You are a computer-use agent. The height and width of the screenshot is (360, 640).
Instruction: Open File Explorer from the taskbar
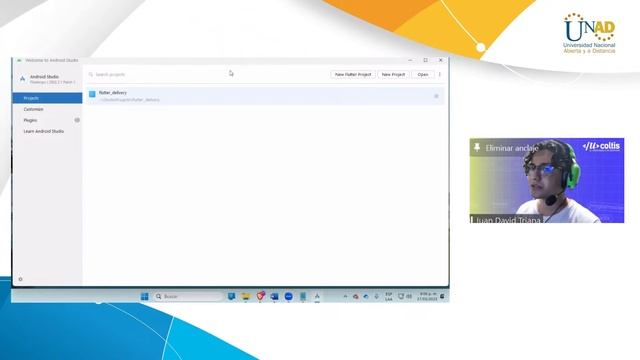click(246, 296)
